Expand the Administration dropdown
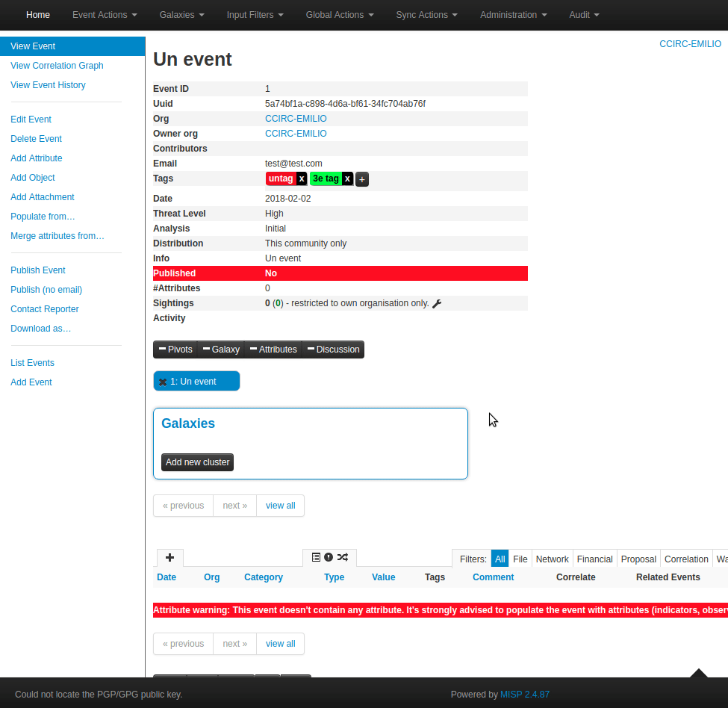728x708 pixels. tap(513, 15)
